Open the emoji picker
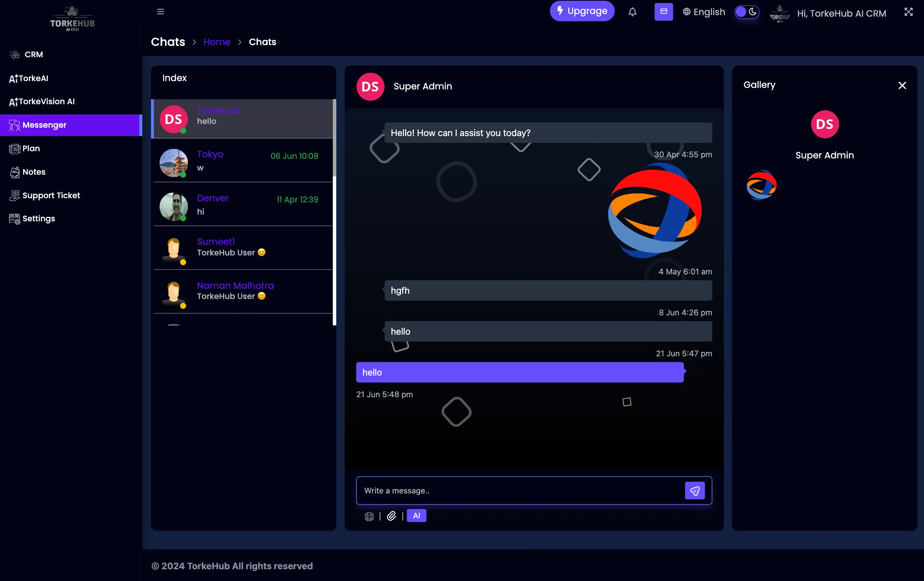This screenshot has width=924, height=581. click(369, 516)
